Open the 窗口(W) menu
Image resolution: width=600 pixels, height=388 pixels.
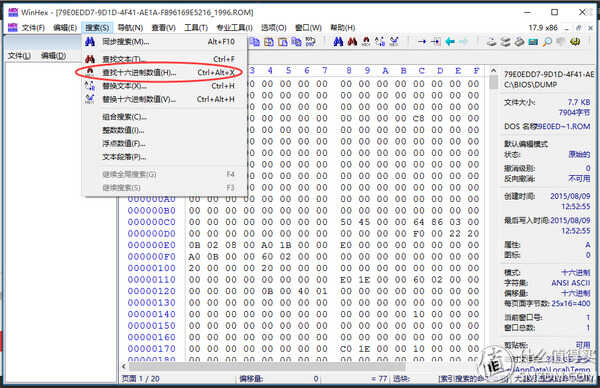308,28
